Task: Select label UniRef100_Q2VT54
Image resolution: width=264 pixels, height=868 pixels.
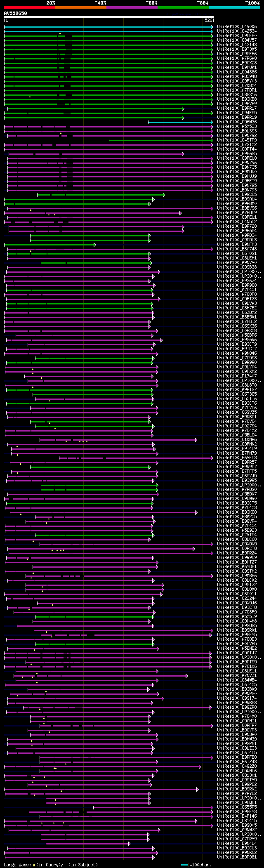Action: tap(237, 535)
